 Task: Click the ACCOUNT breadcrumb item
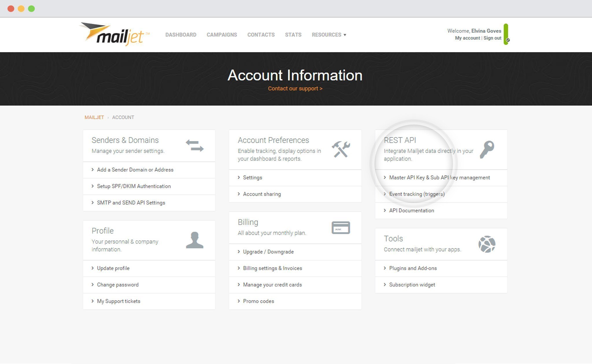pos(123,117)
